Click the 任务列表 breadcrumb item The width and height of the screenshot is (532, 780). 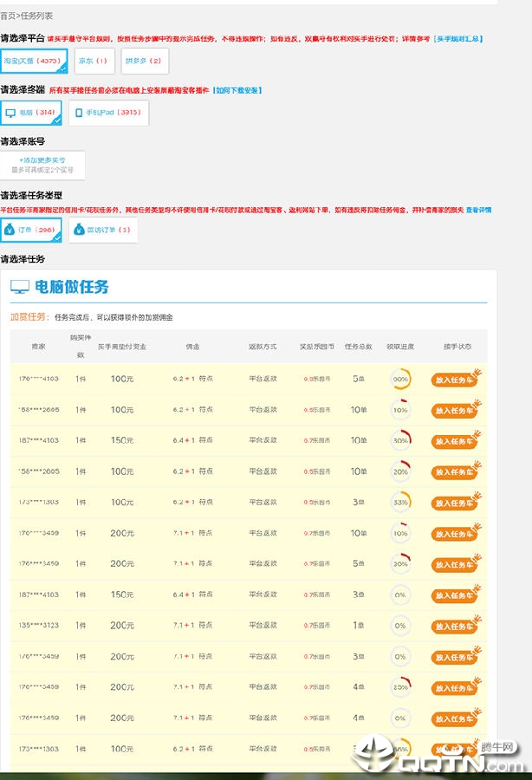coord(36,16)
